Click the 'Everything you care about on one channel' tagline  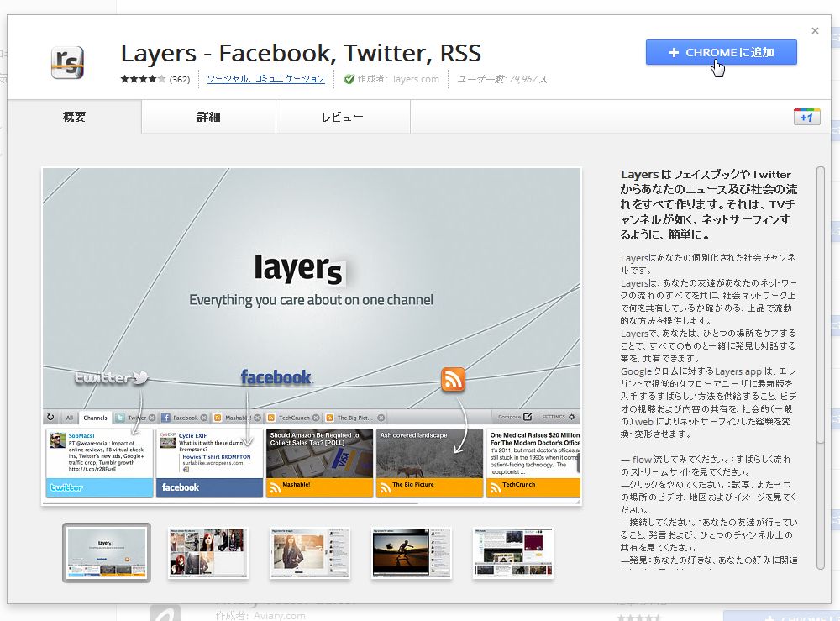312,300
